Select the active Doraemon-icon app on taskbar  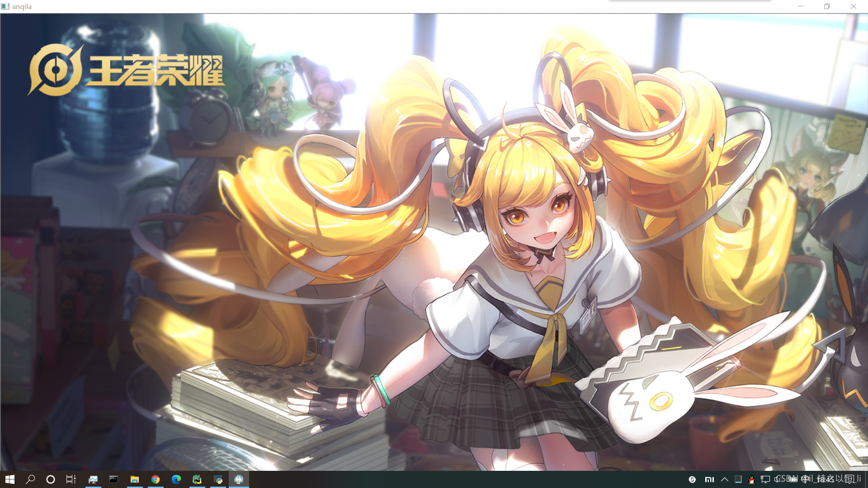[x=239, y=479]
